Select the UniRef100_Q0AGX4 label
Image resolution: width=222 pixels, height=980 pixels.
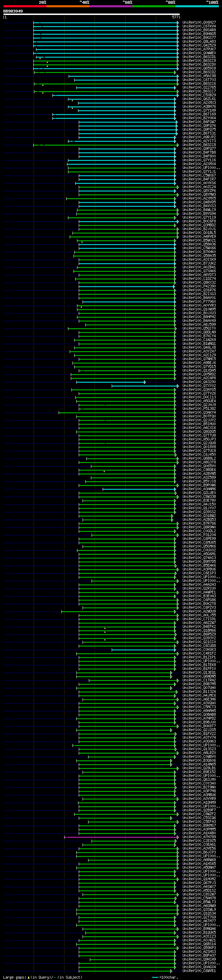click(x=199, y=967)
